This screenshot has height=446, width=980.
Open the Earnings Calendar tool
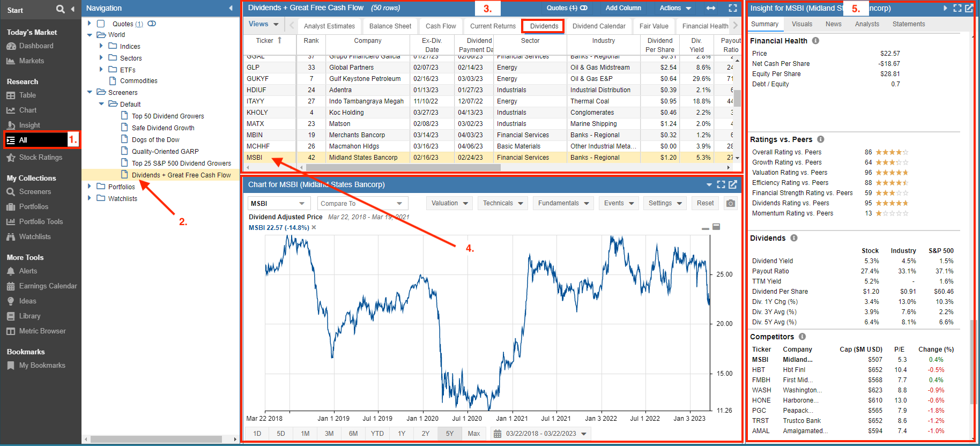(48, 286)
